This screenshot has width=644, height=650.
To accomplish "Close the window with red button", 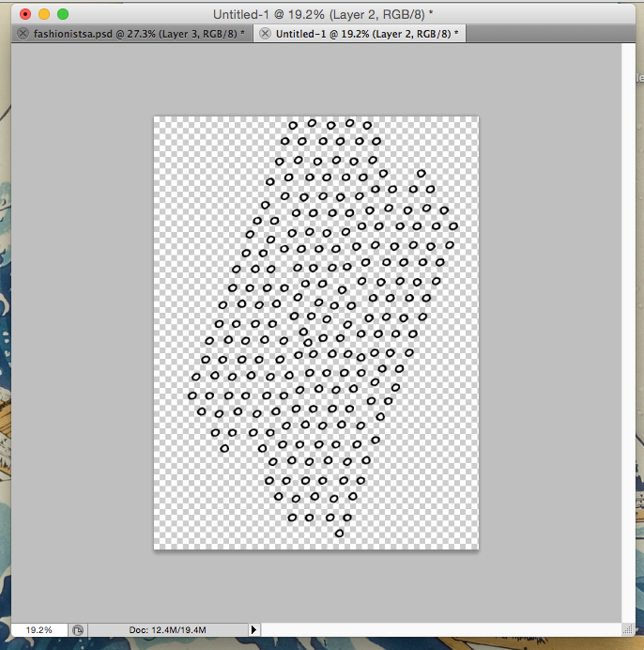I will (x=25, y=14).
